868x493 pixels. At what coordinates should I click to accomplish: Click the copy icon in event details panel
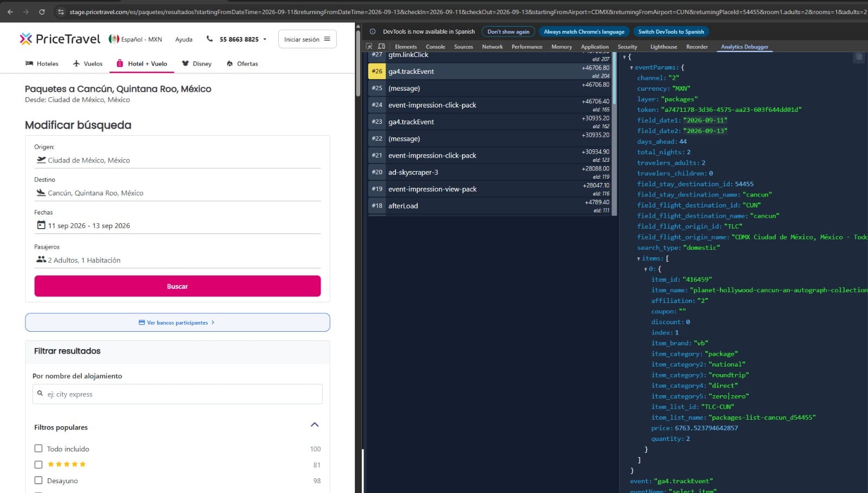[859, 57]
